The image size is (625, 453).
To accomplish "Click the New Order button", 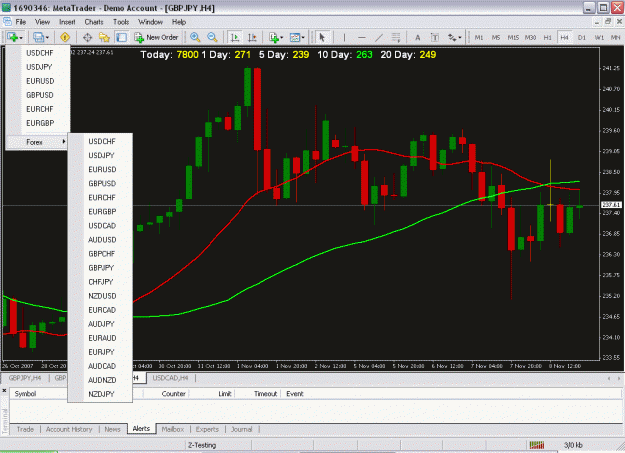I will [x=156, y=37].
